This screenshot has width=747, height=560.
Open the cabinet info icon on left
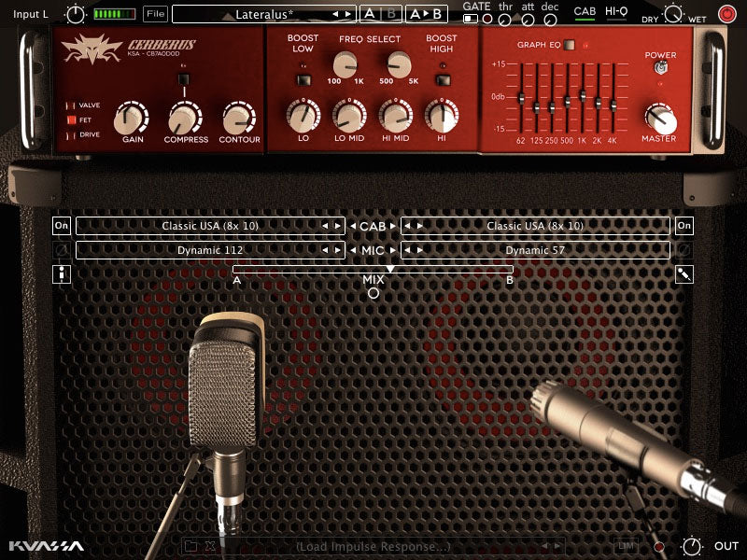[x=62, y=274]
